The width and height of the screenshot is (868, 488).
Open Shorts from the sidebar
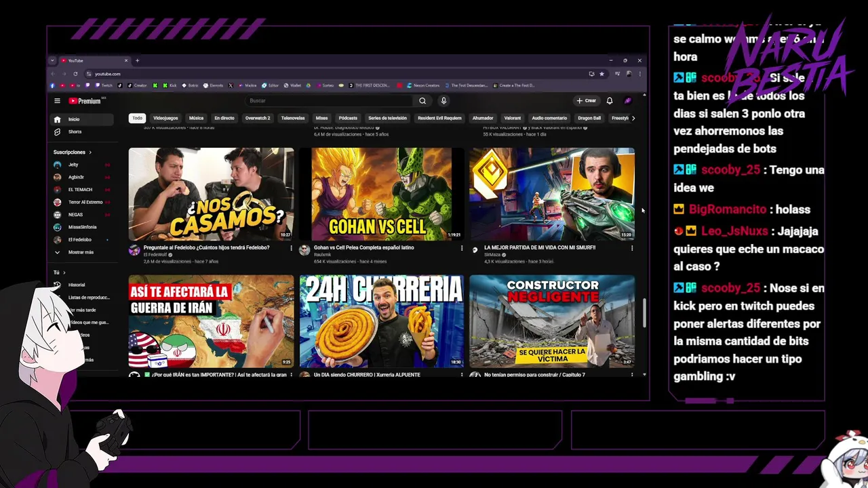click(x=82, y=131)
